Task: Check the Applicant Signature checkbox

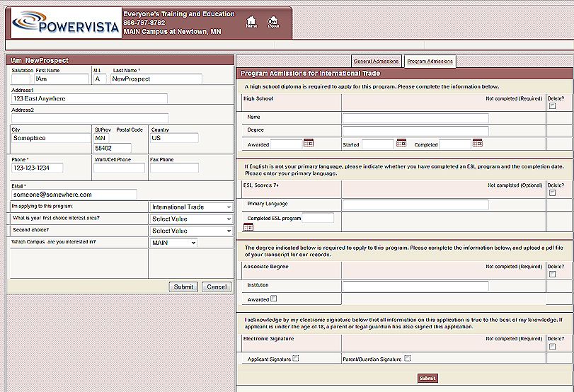Action: (296, 358)
